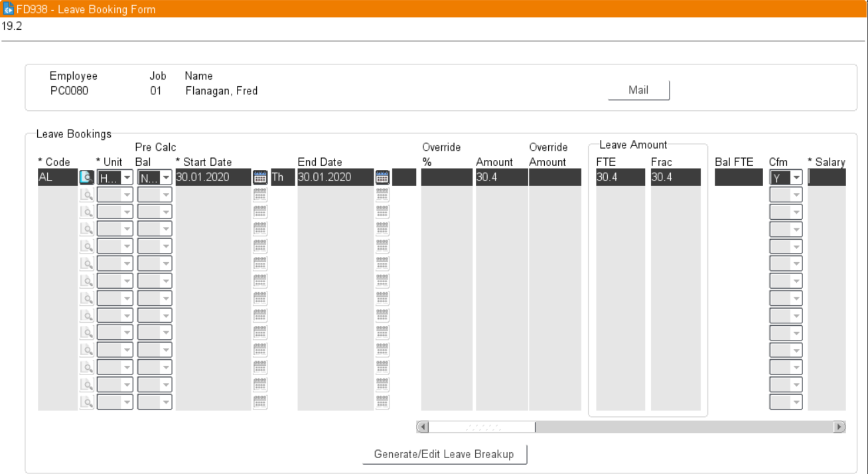Open the clock icon beside the AL code
868x474 pixels.
[x=86, y=176]
